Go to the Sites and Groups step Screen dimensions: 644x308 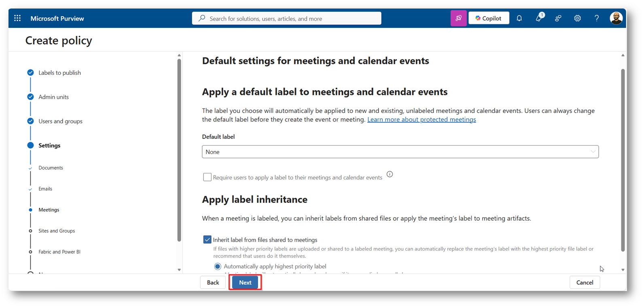pyautogui.click(x=57, y=231)
